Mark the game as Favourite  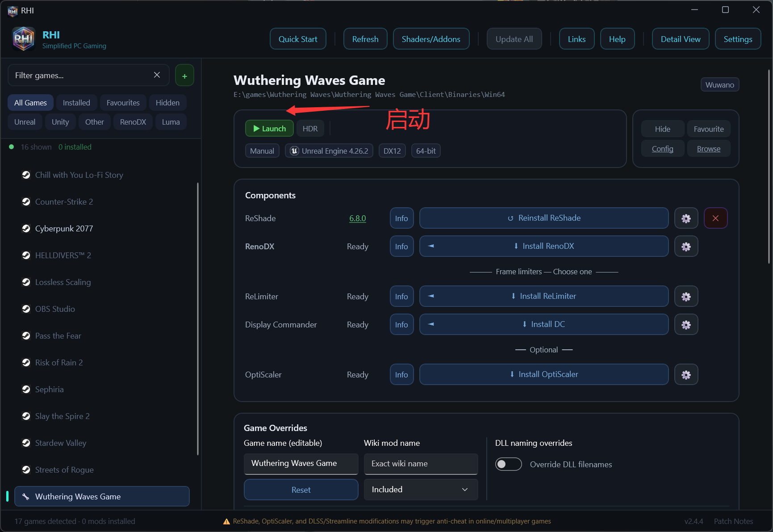point(709,129)
